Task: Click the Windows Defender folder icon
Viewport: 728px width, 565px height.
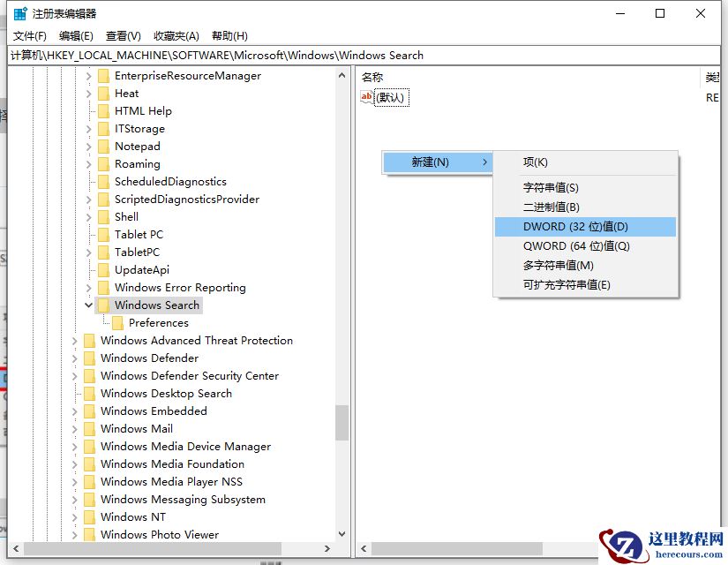Action: (x=91, y=358)
